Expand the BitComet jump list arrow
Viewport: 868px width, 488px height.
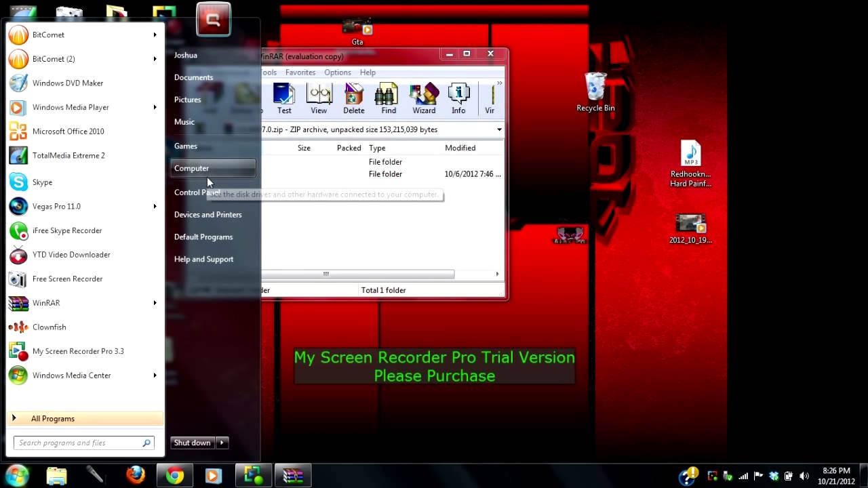[155, 35]
